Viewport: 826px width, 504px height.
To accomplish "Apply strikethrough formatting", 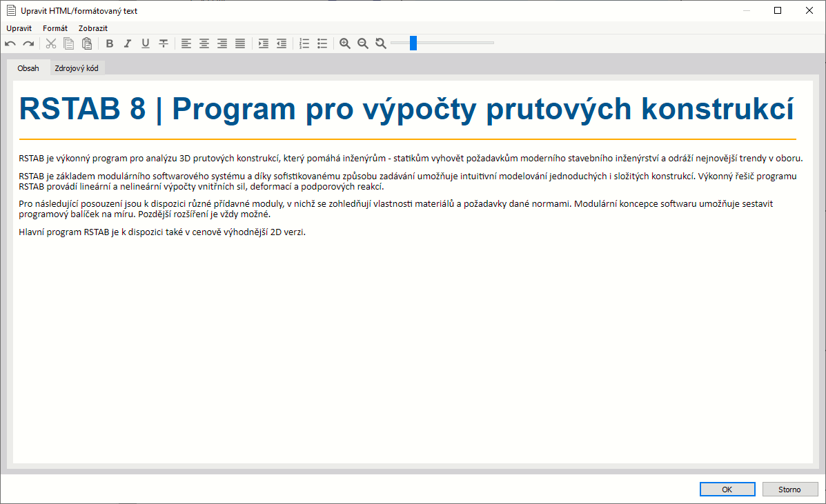I will click(163, 43).
